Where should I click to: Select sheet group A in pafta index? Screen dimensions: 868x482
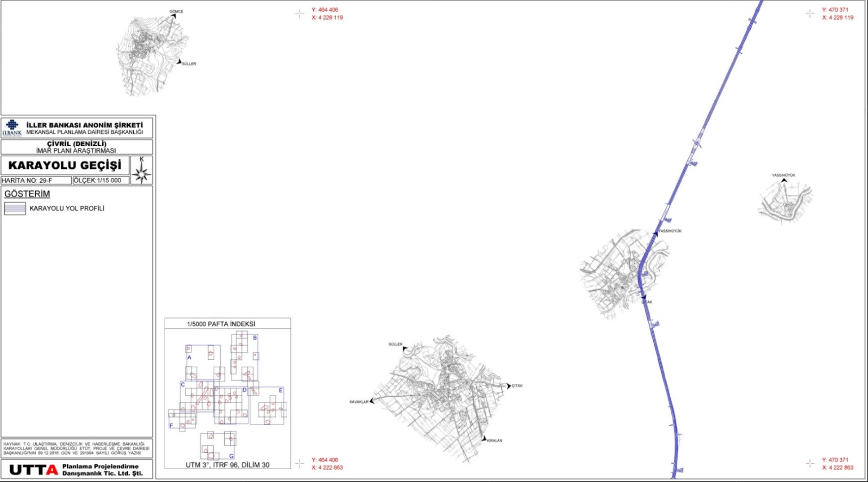pyautogui.click(x=189, y=358)
